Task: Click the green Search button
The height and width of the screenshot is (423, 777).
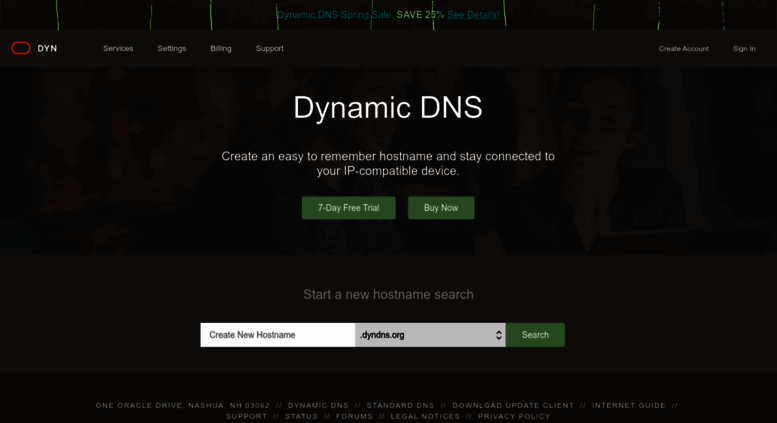Action: (x=535, y=335)
